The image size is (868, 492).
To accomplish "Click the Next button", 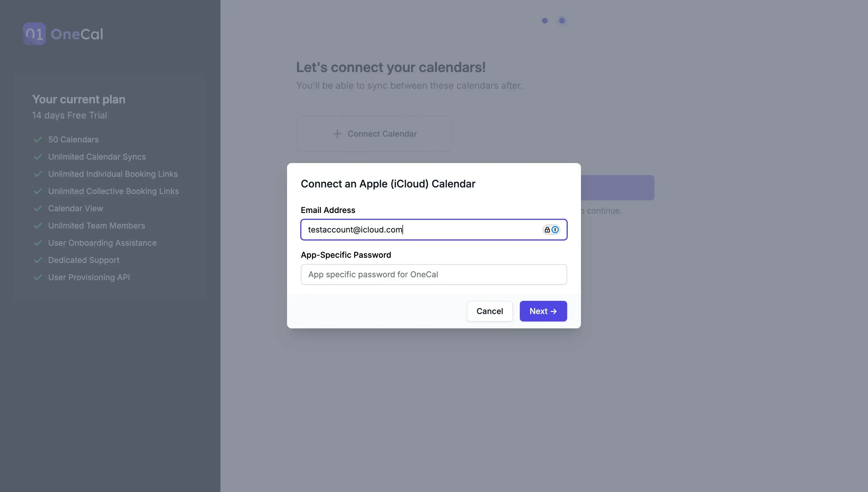I will (543, 311).
